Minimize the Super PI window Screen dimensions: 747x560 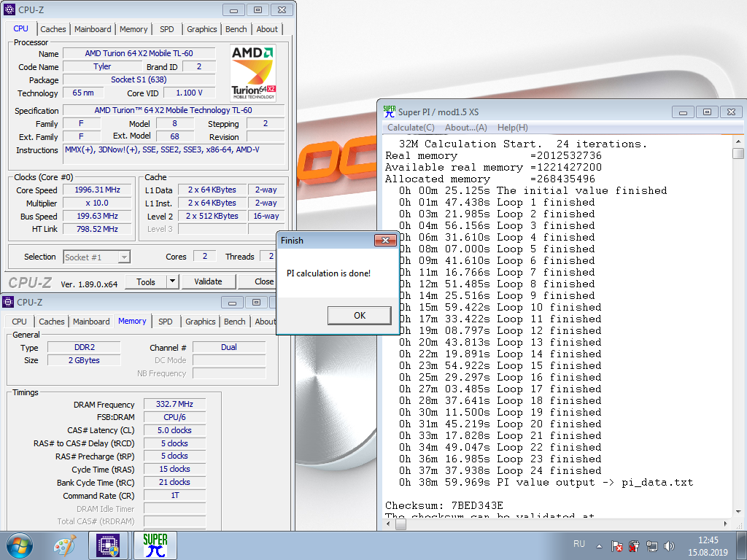[683, 112]
